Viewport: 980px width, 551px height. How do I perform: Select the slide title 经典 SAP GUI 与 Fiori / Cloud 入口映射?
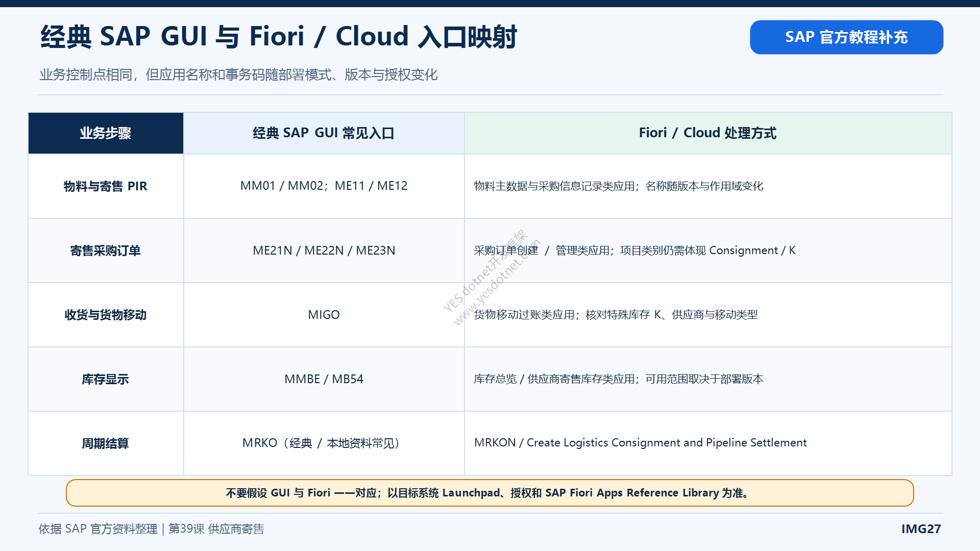click(279, 37)
